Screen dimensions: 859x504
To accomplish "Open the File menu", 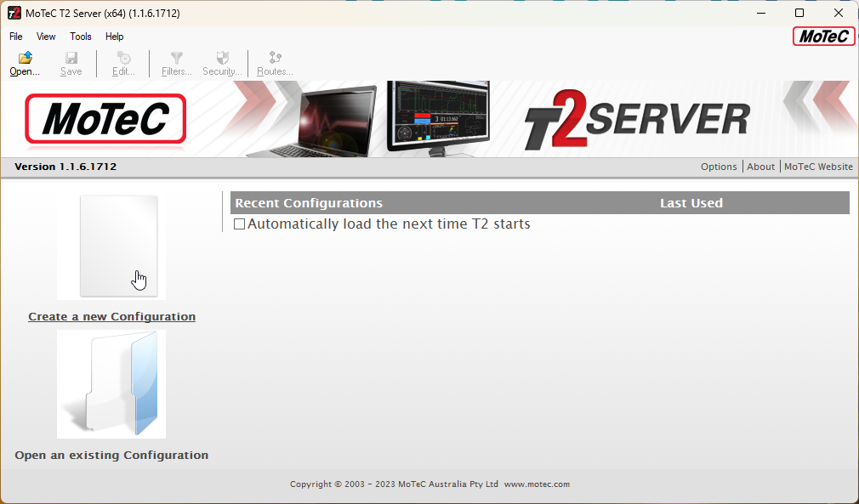I will tap(16, 37).
